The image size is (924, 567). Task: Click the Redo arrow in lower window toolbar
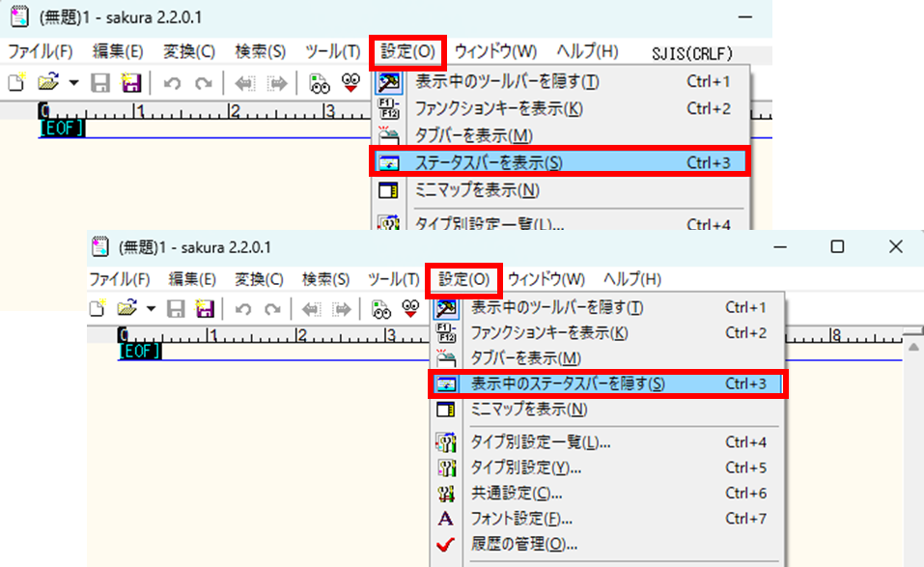point(272,309)
